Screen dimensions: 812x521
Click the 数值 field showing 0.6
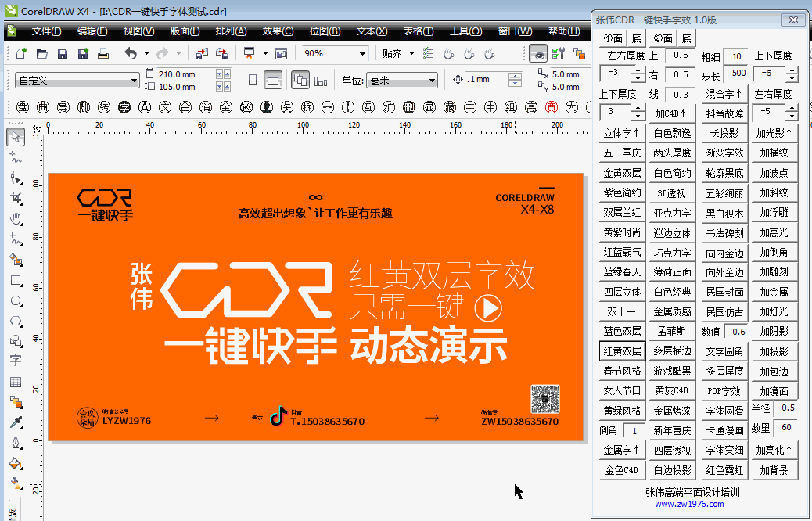(736, 332)
